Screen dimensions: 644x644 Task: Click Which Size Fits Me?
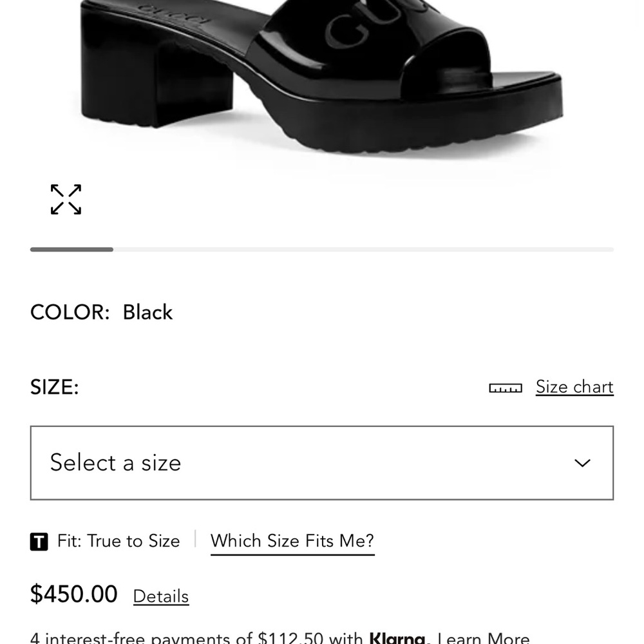(292, 541)
